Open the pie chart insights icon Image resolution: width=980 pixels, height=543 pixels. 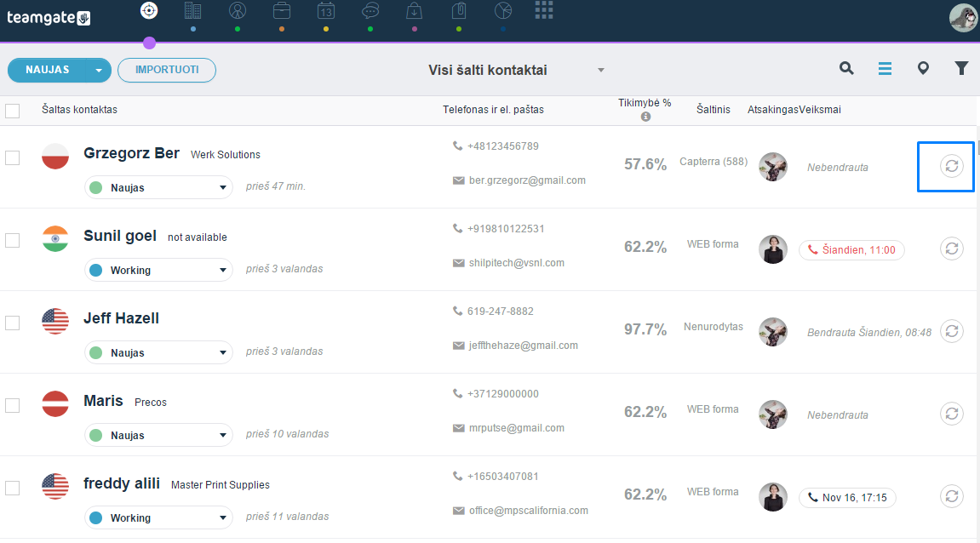click(x=503, y=10)
